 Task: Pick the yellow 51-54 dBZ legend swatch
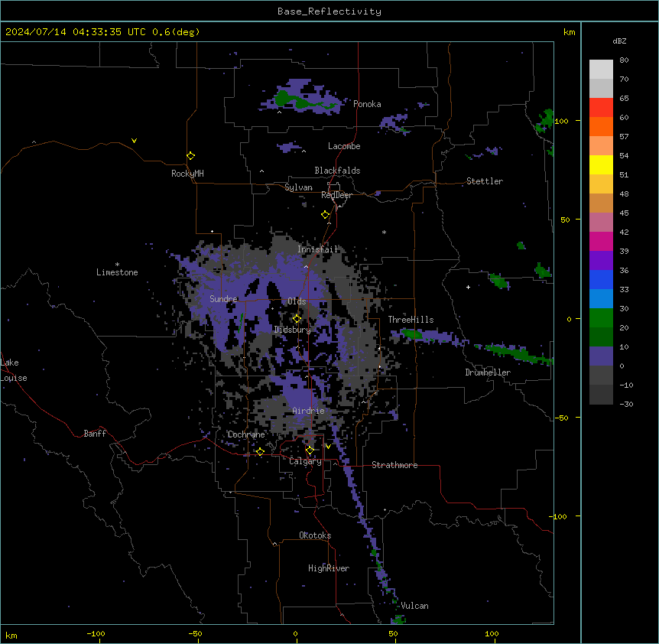(x=601, y=164)
